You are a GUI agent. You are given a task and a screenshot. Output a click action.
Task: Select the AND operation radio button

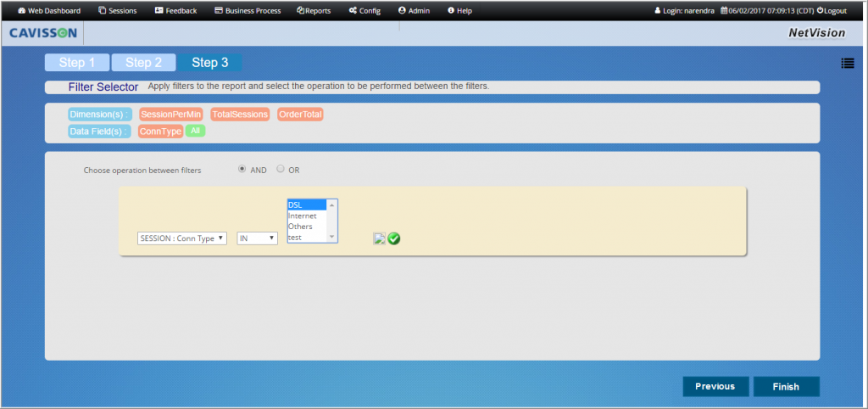click(242, 169)
